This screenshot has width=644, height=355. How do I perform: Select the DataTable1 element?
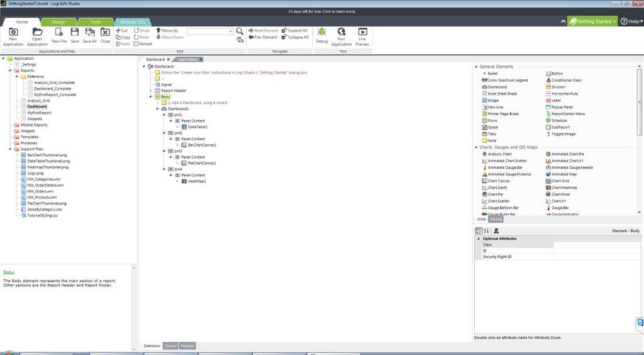[197, 127]
